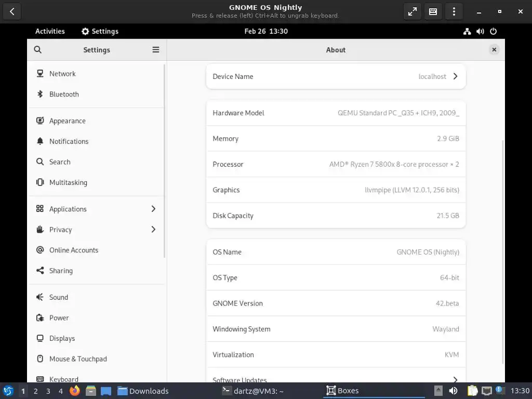The width and height of the screenshot is (532, 399).
Task: Open the clock showing Feb 26 13:30
Action: point(266,31)
